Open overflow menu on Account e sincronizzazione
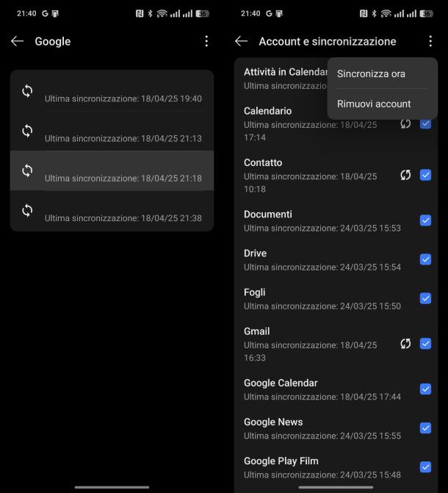 click(x=430, y=41)
